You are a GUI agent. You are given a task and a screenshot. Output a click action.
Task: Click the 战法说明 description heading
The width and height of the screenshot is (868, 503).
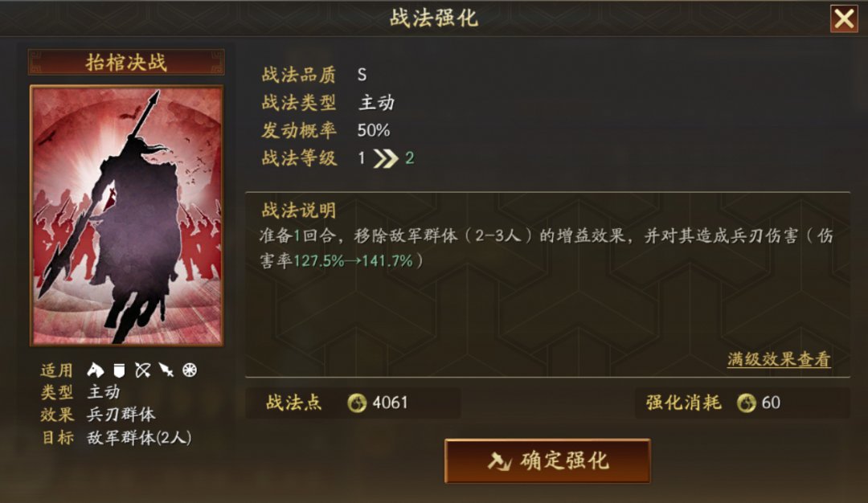click(x=299, y=211)
